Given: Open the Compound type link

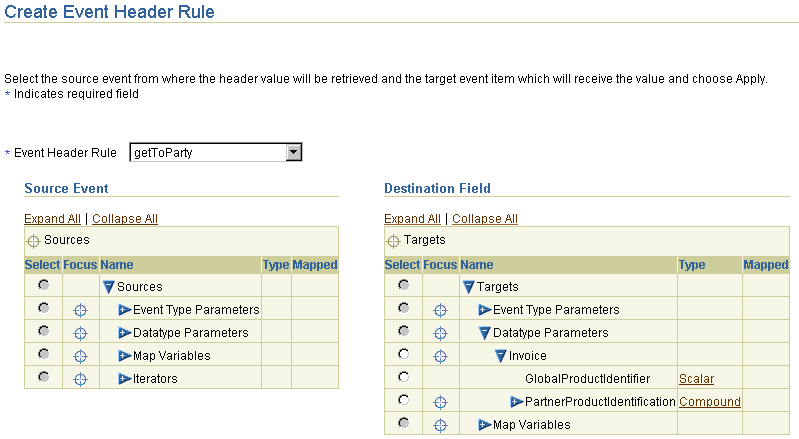Looking at the screenshot, I should pos(709,402).
